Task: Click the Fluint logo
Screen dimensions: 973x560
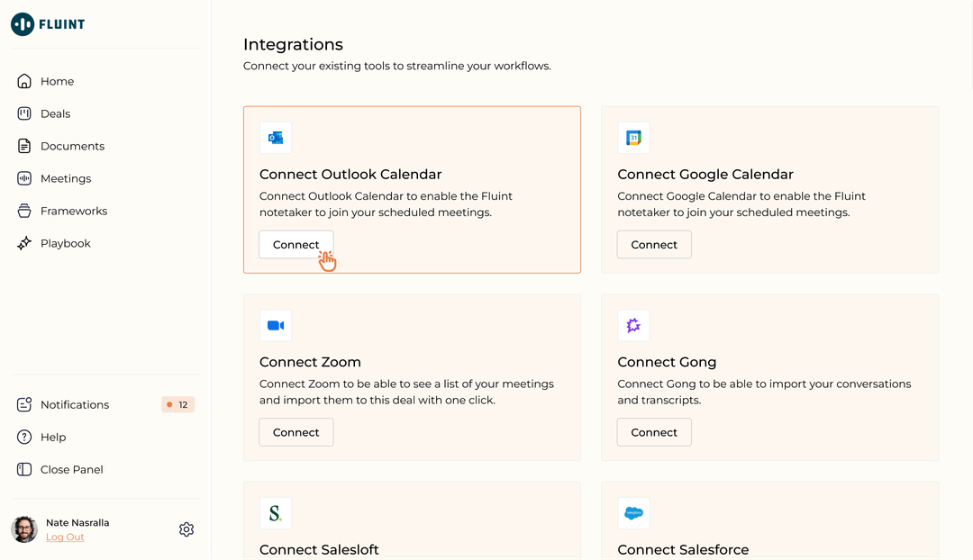Action: tap(48, 24)
